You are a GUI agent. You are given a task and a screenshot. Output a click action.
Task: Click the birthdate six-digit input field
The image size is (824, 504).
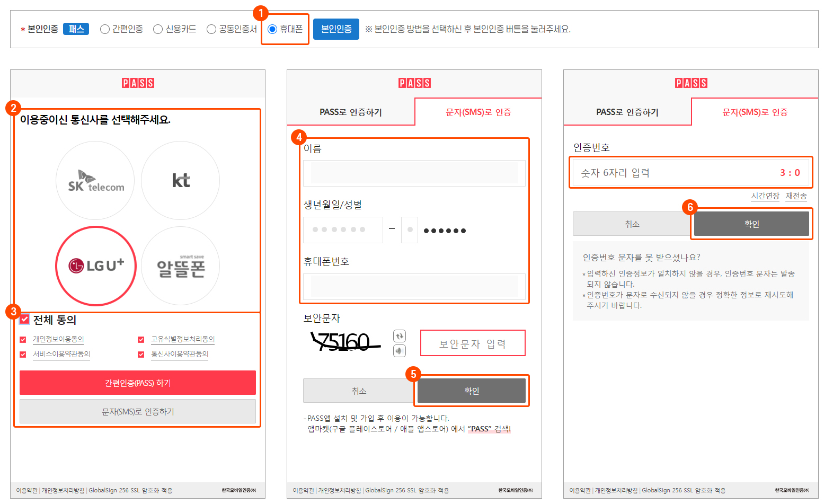[x=343, y=230]
